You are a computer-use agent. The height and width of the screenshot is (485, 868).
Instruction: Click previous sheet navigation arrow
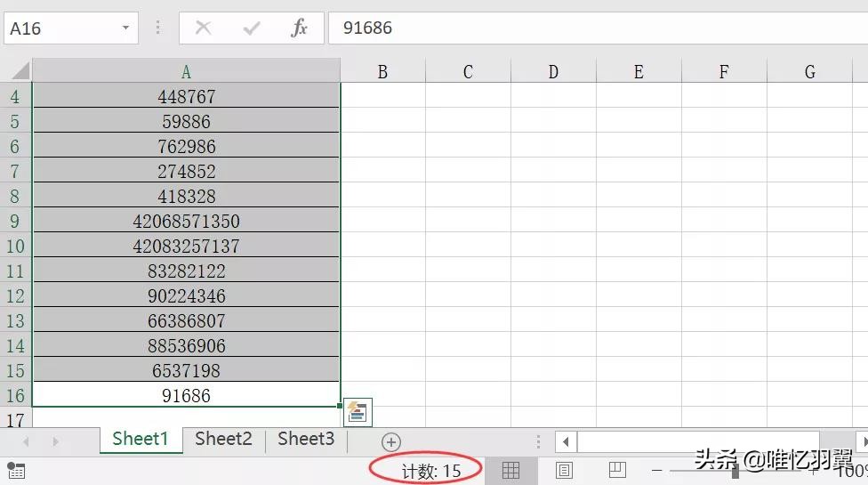26,441
